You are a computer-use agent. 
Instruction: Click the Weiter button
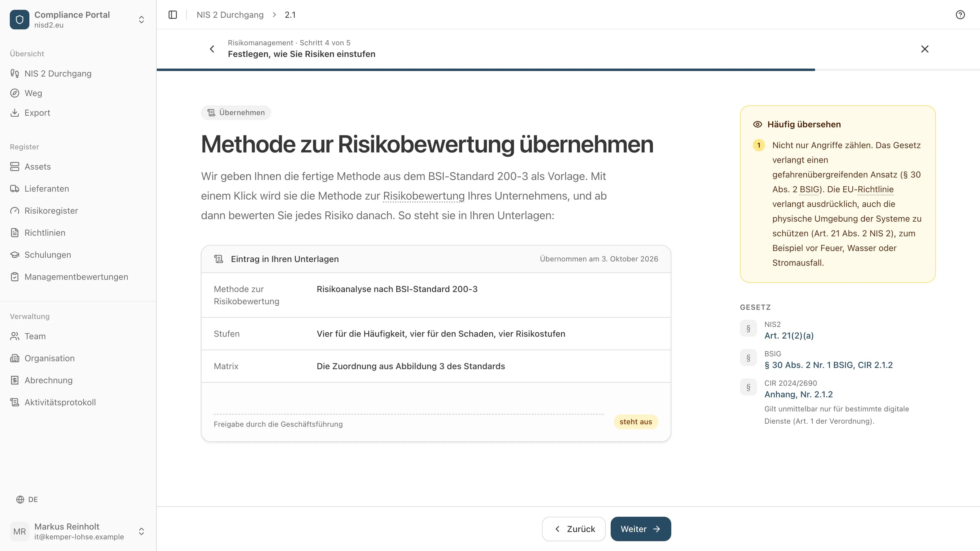coord(641,529)
